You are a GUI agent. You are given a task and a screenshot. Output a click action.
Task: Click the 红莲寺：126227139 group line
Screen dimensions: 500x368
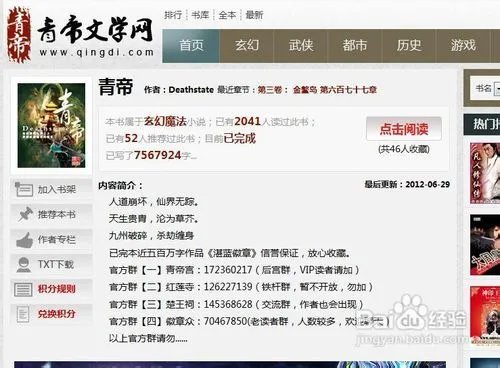pos(241,287)
